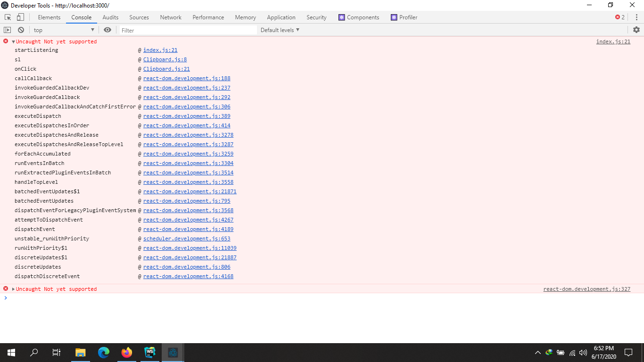Screen dimensions: 644x362
Task: Open scheduler.development.js:653 link
Action: coord(187,239)
